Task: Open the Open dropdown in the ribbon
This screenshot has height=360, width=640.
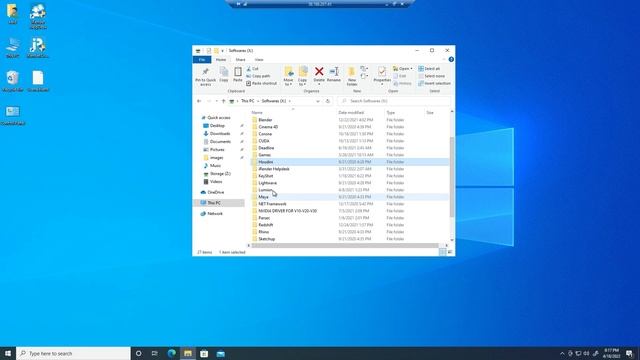Action: [x=402, y=69]
